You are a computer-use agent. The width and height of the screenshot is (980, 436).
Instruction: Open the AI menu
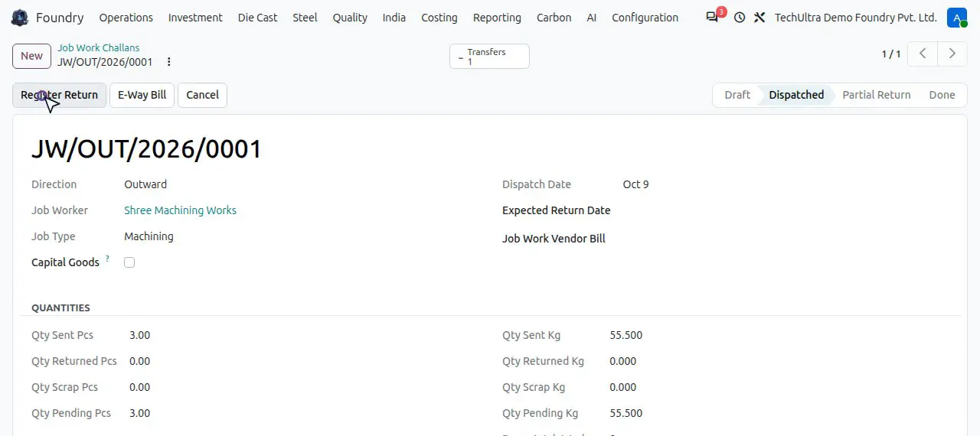coord(592,18)
